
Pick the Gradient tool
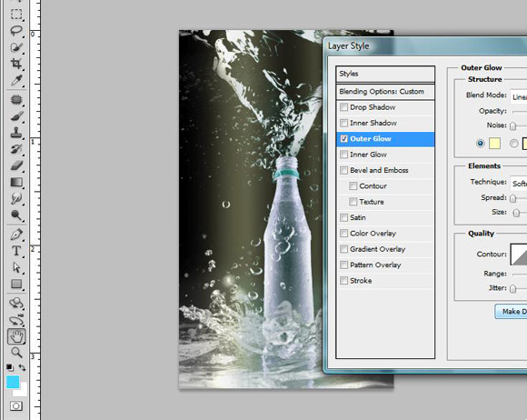[x=16, y=182]
